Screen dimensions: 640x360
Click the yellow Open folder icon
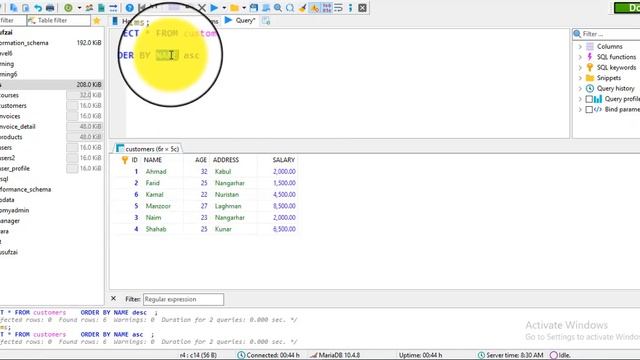click(234, 8)
